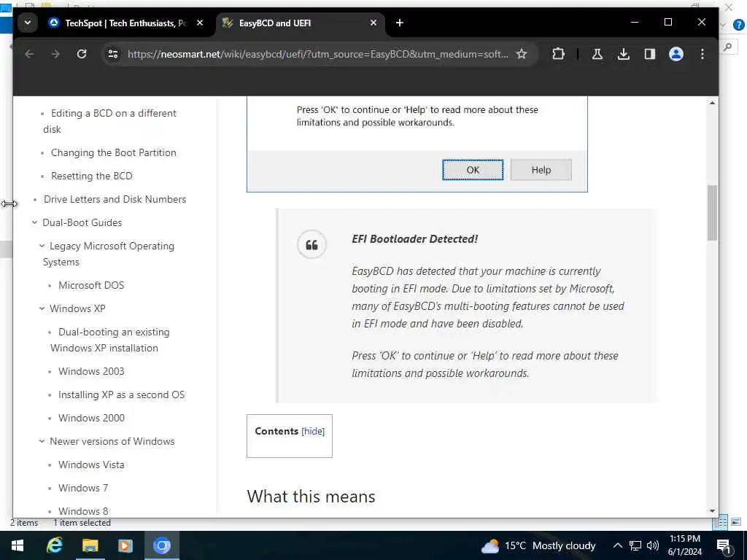Open the Dual-Boot Guides sidebar entry
Image resolution: width=747 pixels, height=560 pixels.
point(82,223)
